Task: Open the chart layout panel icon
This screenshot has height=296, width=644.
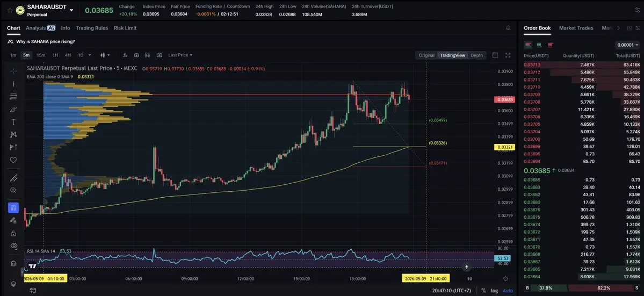Action: pyautogui.click(x=495, y=55)
